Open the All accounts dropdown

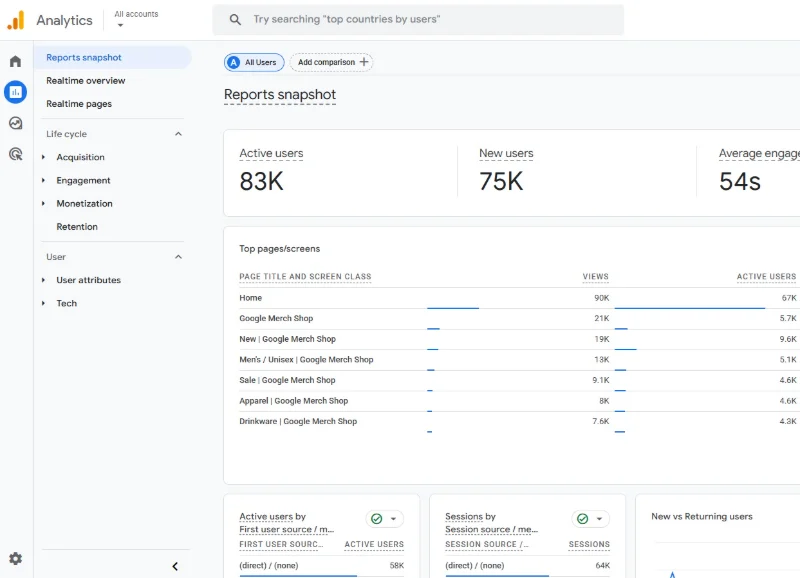click(136, 19)
